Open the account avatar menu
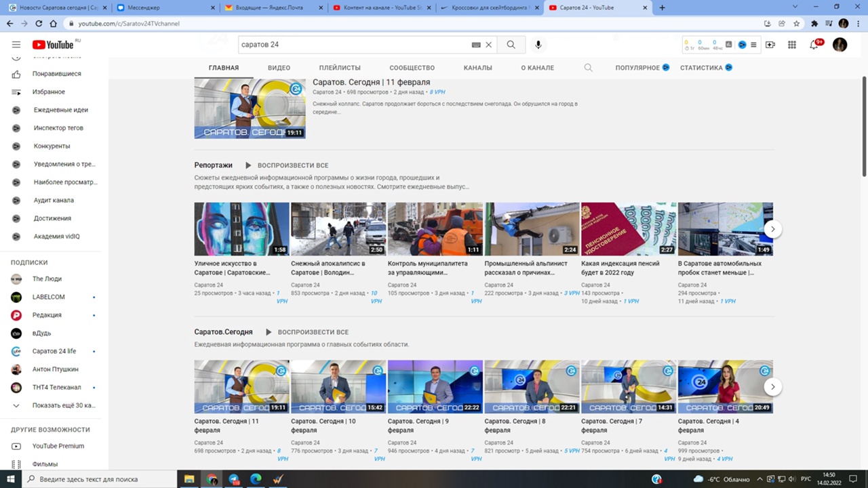This screenshot has height=488, width=868. pos(840,45)
